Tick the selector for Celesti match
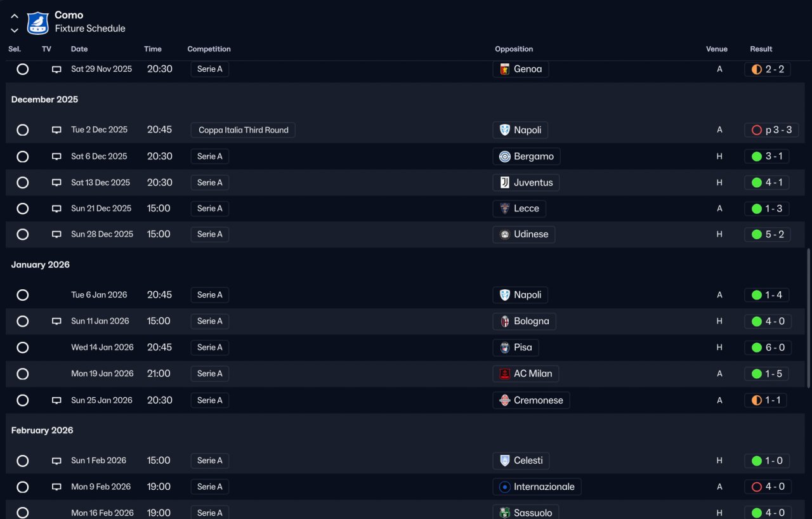 coord(23,461)
